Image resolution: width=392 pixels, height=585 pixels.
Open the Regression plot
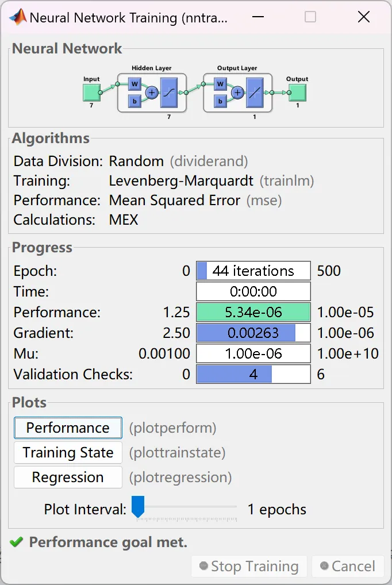68,478
